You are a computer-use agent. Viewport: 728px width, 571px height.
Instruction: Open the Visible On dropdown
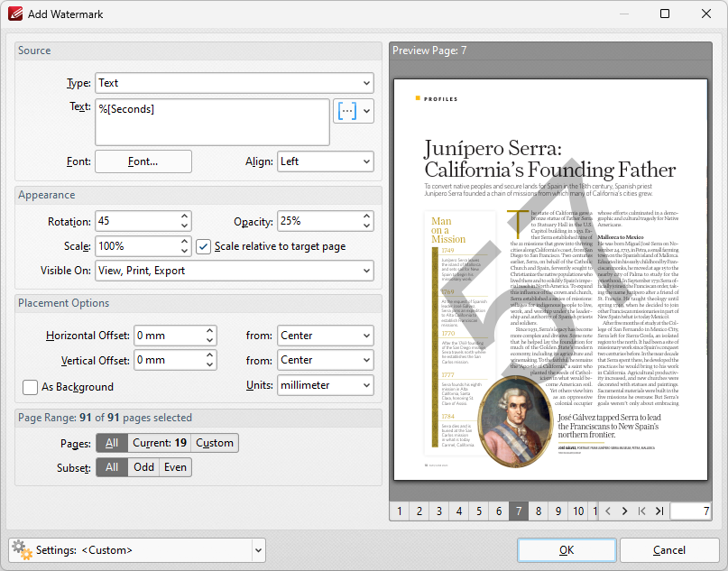point(235,271)
